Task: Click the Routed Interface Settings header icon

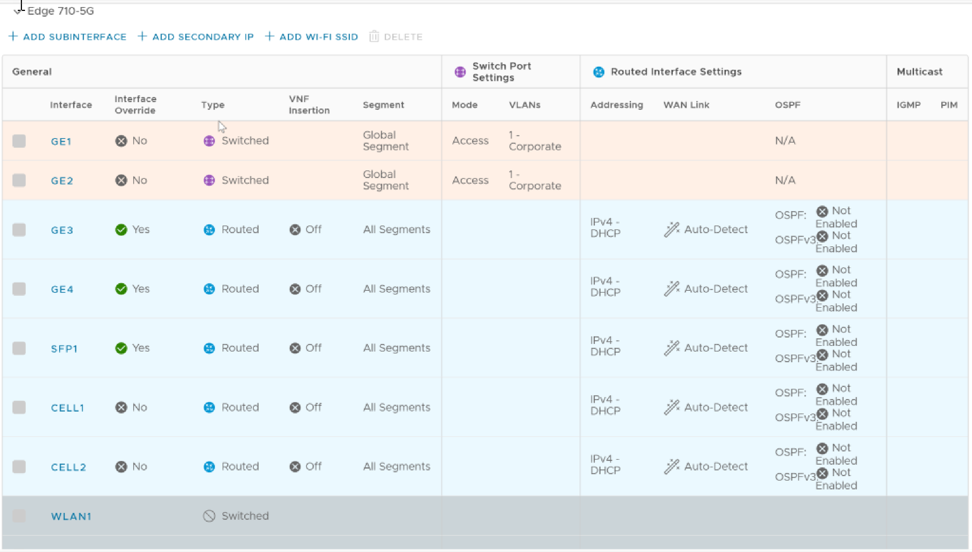Action: click(598, 72)
